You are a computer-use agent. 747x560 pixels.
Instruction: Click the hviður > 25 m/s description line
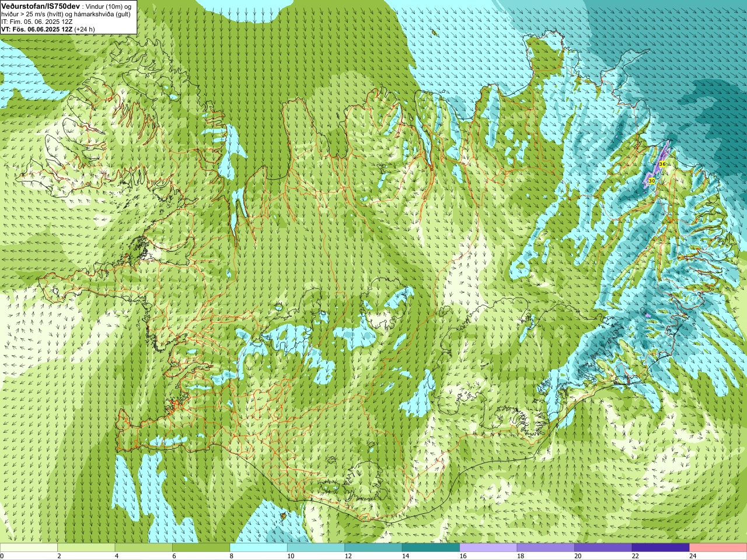[66, 14]
